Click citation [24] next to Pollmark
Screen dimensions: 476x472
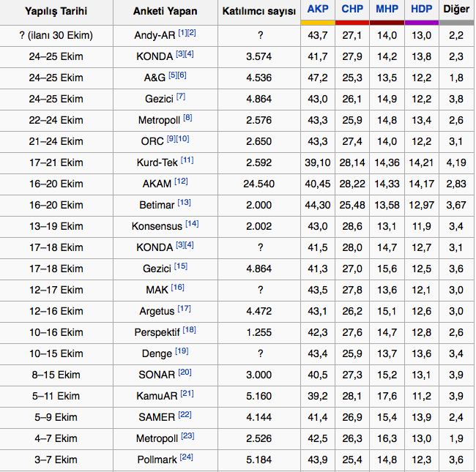pos(186,457)
